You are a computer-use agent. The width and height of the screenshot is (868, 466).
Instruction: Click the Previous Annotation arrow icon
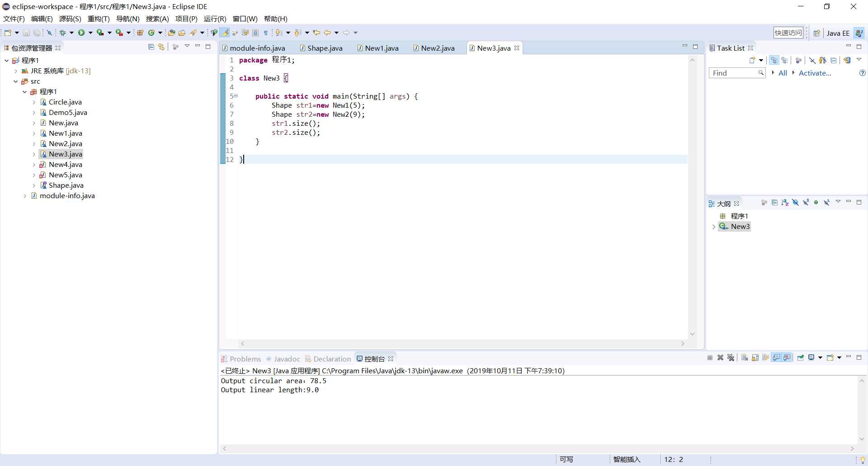coord(297,33)
